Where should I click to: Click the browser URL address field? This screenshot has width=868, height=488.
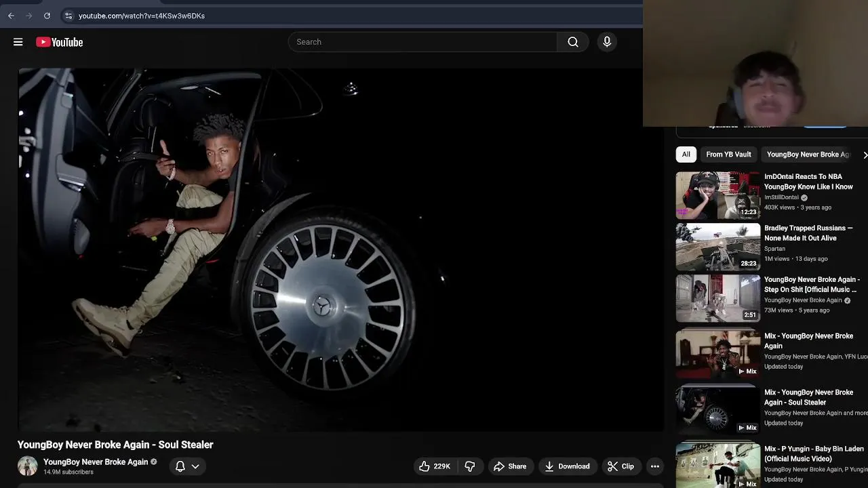(353, 16)
